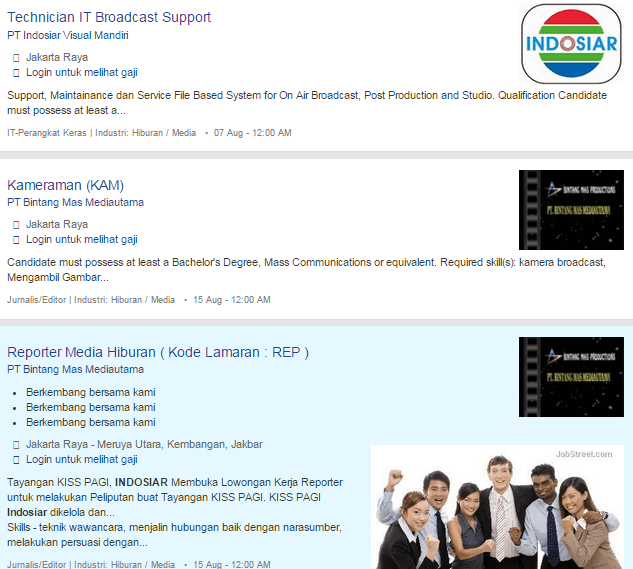Click salary icon in Kameraman listing
633x569 pixels.
[x=16, y=240]
